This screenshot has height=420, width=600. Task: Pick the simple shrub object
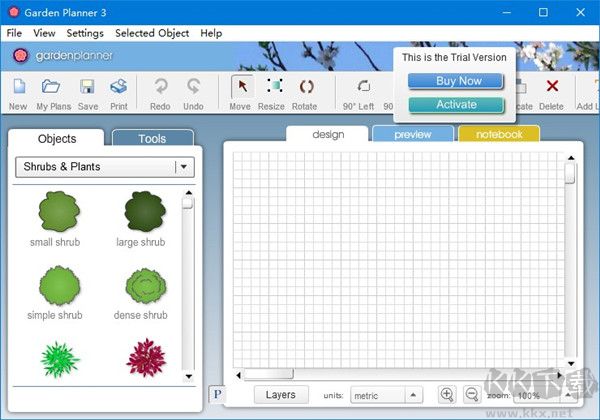pos(59,285)
